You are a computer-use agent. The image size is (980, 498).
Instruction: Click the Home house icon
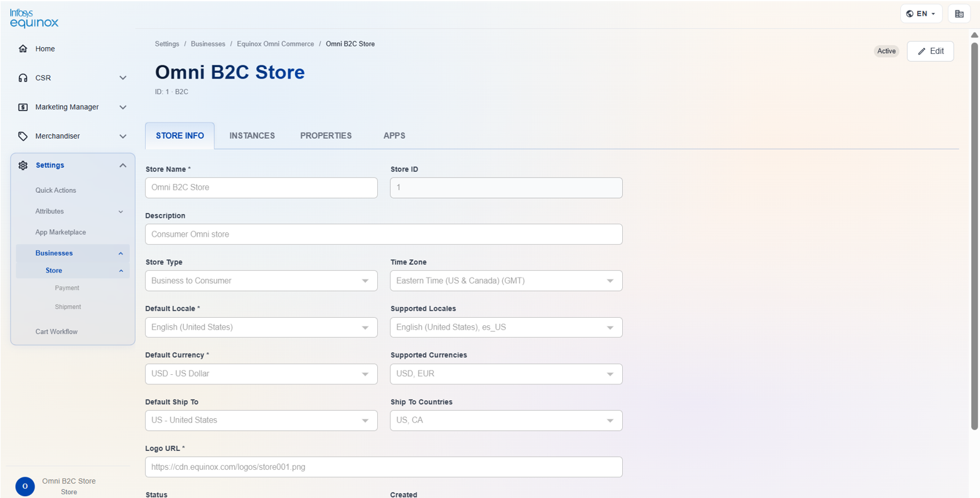(23, 48)
